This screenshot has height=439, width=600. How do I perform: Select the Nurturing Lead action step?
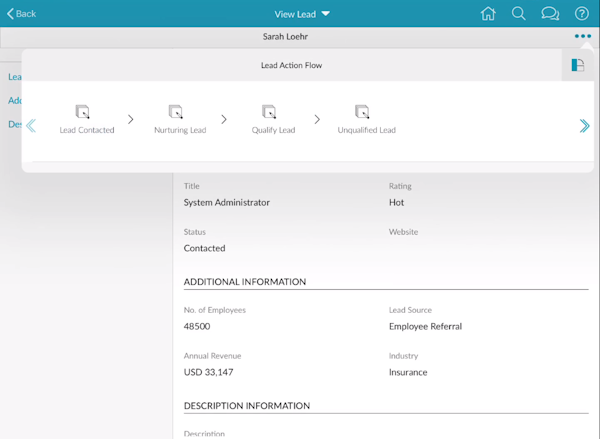(179, 119)
